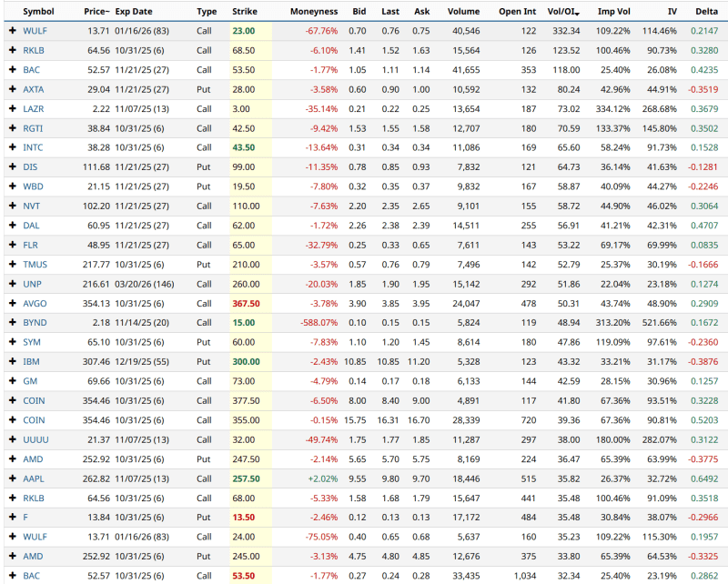Expand the UUUU option row

point(12,440)
